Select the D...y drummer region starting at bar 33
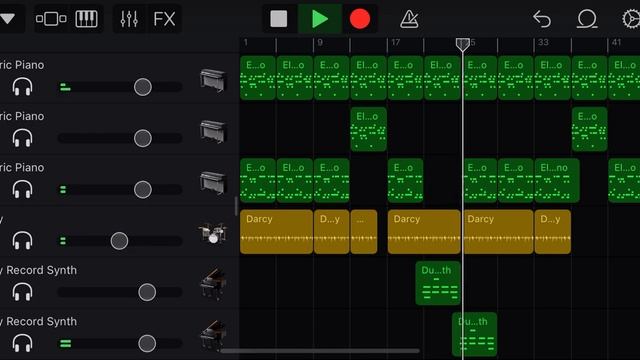 pos(553,232)
